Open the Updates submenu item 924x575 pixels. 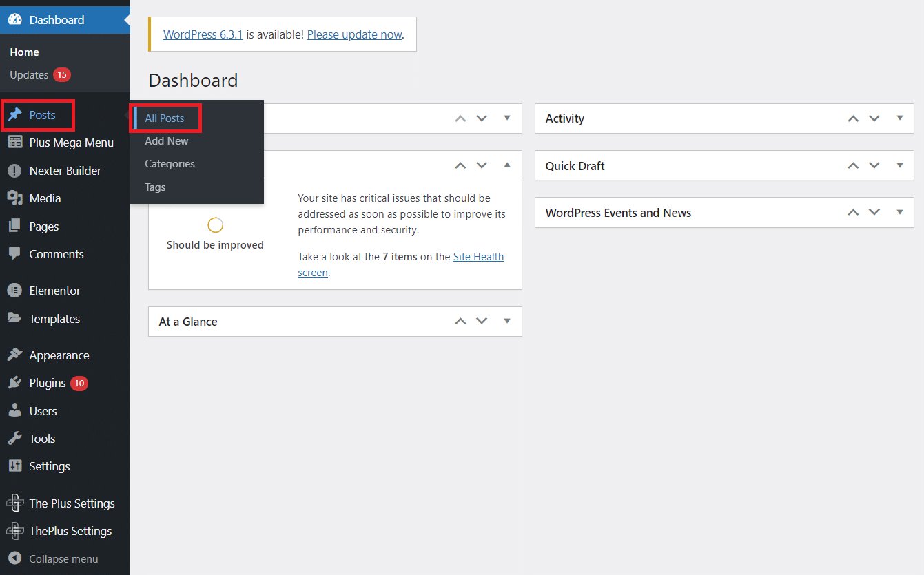point(29,75)
